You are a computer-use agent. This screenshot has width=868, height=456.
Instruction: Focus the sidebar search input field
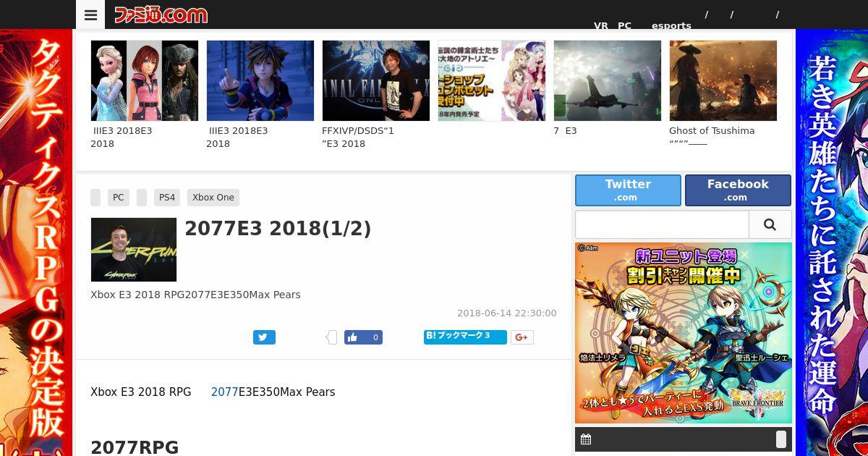[662, 224]
